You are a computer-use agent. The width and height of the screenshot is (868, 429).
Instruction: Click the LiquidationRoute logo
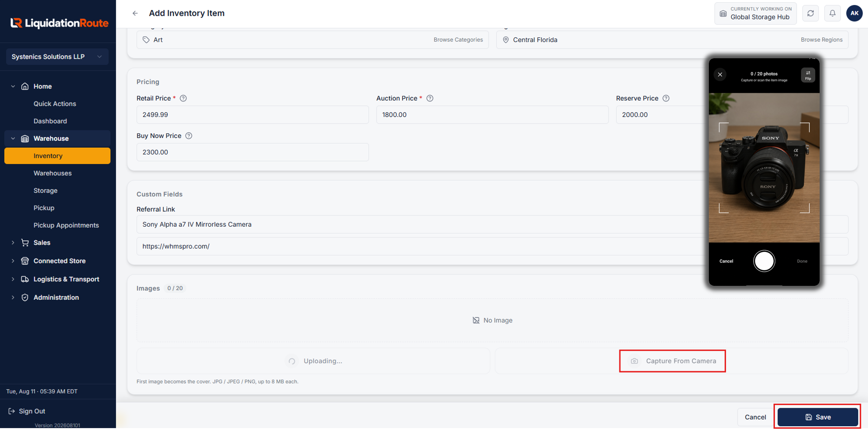59,23
